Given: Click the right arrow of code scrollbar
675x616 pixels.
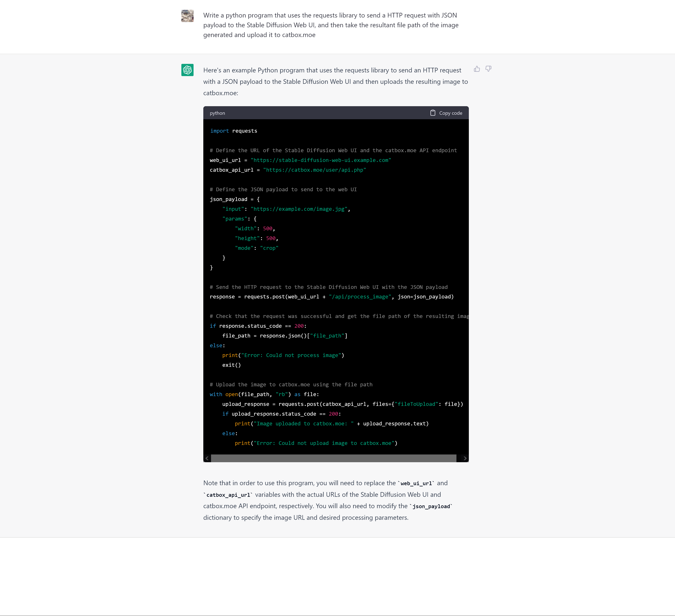Looking at the screenshot, I should [465, 458].
